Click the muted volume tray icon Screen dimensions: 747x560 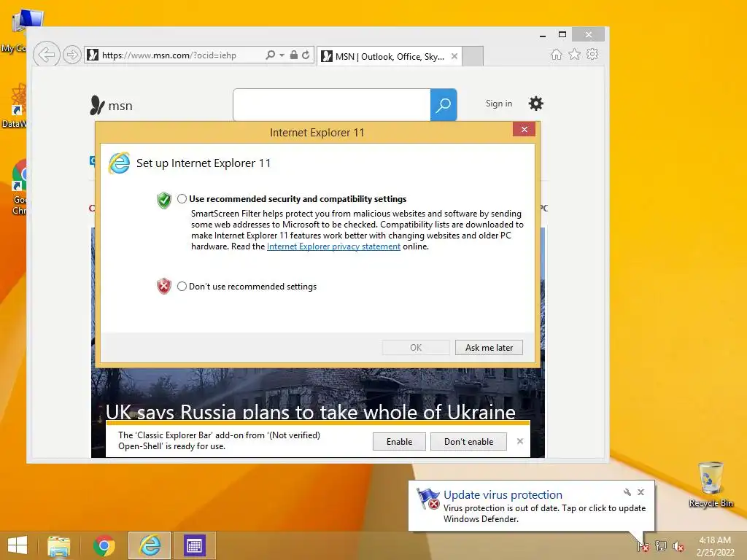(678, 546)
